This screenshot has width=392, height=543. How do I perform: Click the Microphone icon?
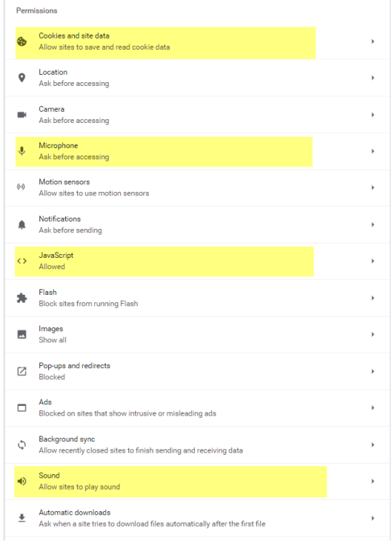coord(21,151)
